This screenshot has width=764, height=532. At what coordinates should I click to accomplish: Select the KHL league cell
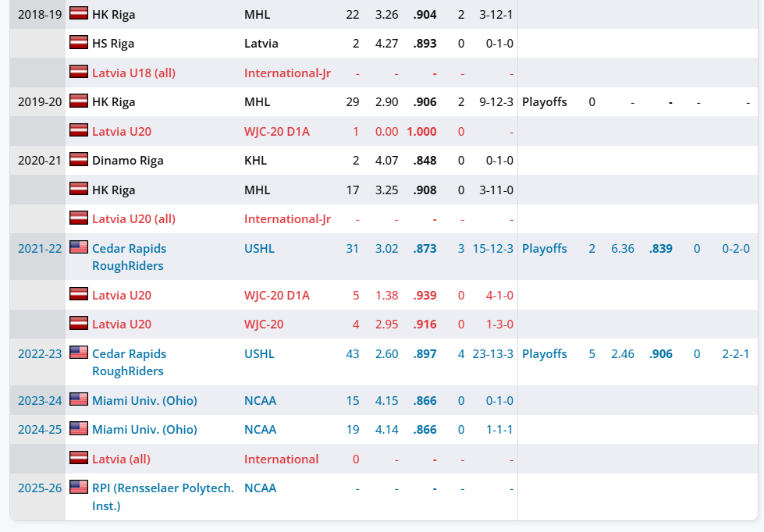[x=255, y=160]
